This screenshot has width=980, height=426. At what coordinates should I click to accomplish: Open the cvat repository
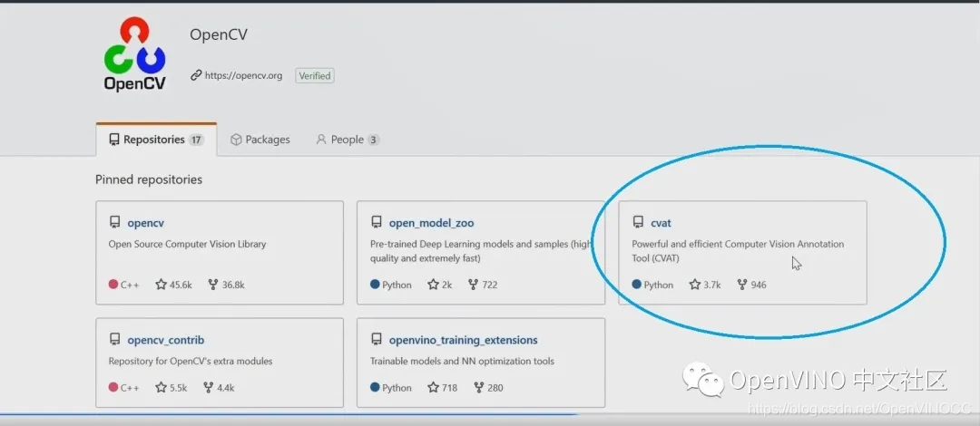661,223
